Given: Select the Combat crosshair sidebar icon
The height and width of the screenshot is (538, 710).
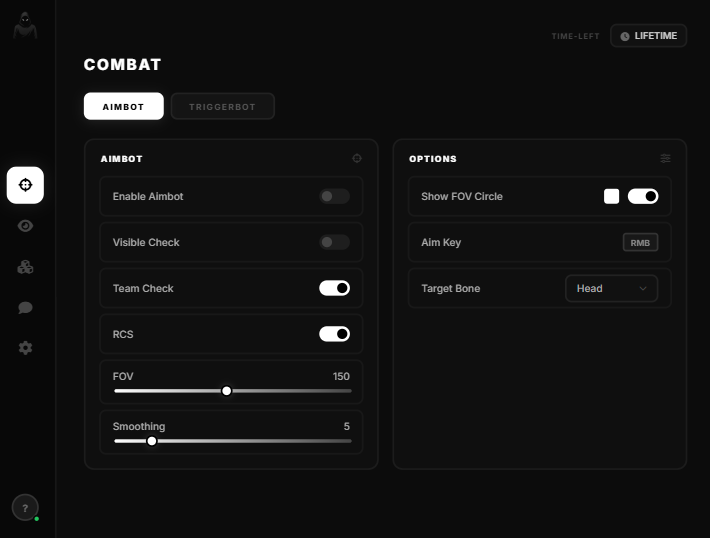Looking at the screenshot, I should [25, 185].
